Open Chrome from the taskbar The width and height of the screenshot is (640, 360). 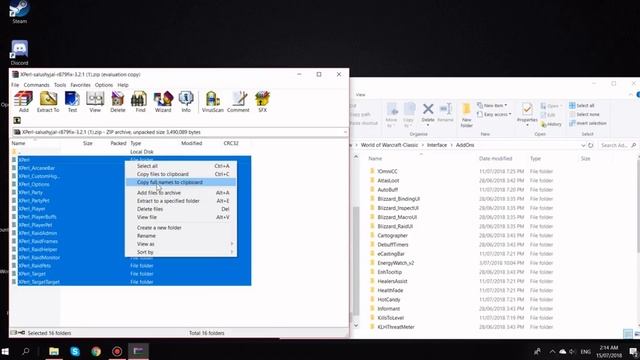click(96, 351)
